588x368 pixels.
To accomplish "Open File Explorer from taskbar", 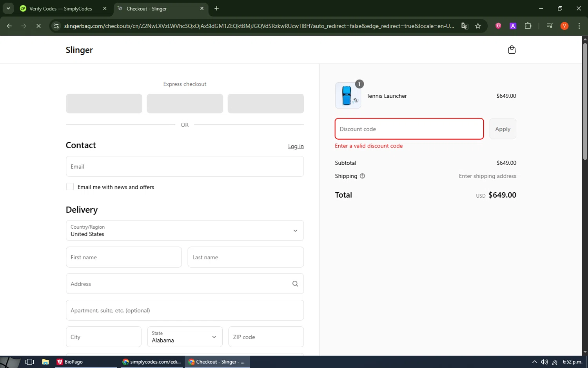I will tap(45, 362).
